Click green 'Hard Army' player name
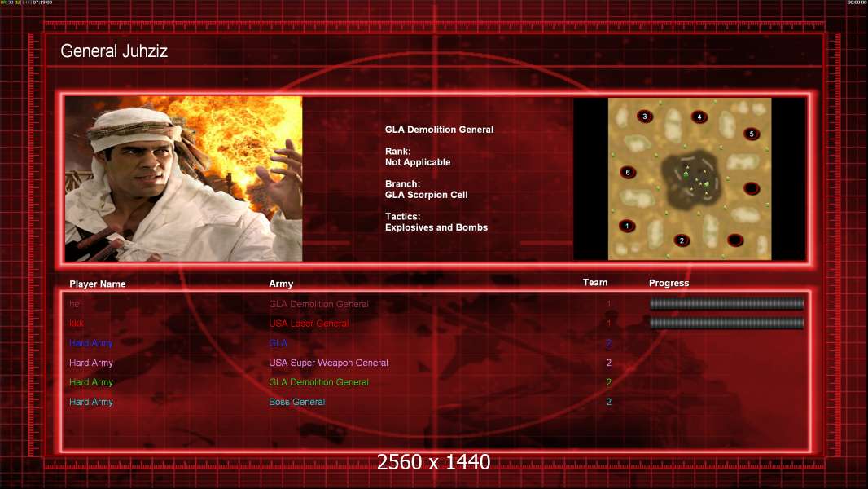This screenshot has height=489, width=868. (x=90, y=382)
